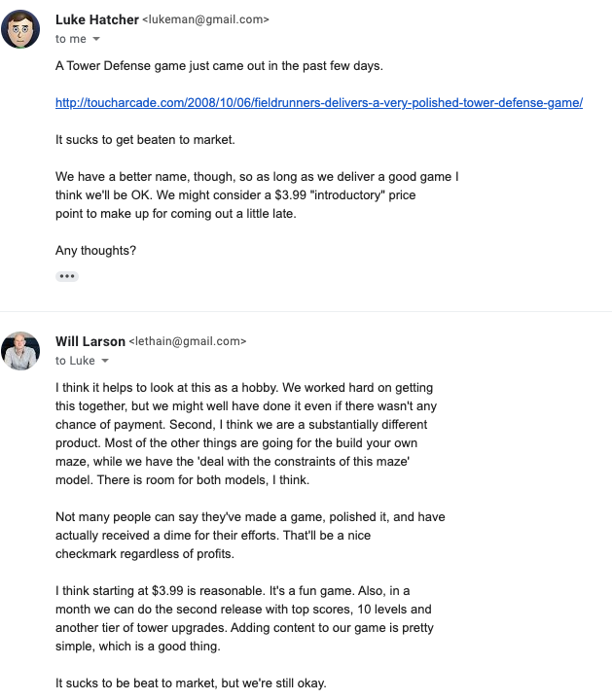The height and width of the screenshot is (700, 612).
Task: Click Will Larson's profile photo
Action: 21,351
